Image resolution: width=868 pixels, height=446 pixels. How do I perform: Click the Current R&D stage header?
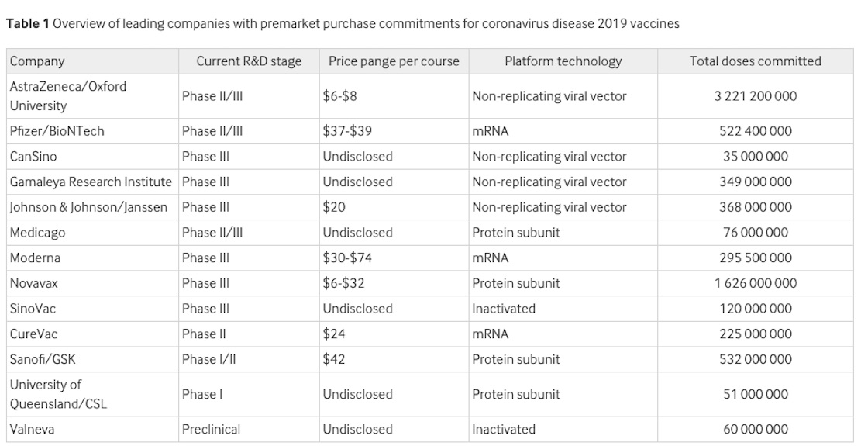(249, 61)
